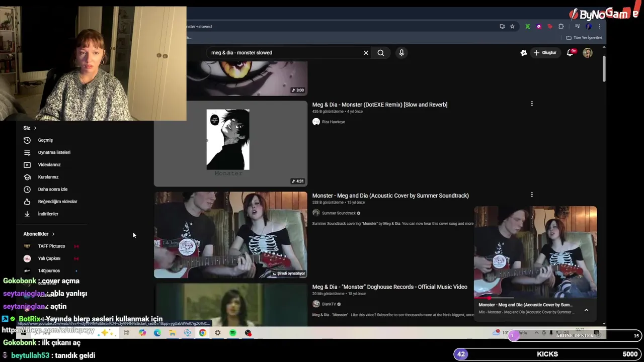
Task: Start voice search with microphone icon
Action: click(401, 53)
